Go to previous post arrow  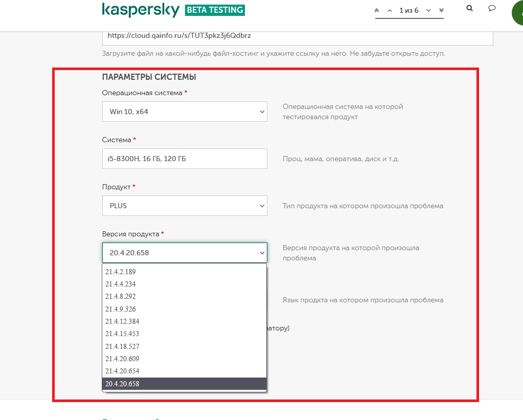390,10
